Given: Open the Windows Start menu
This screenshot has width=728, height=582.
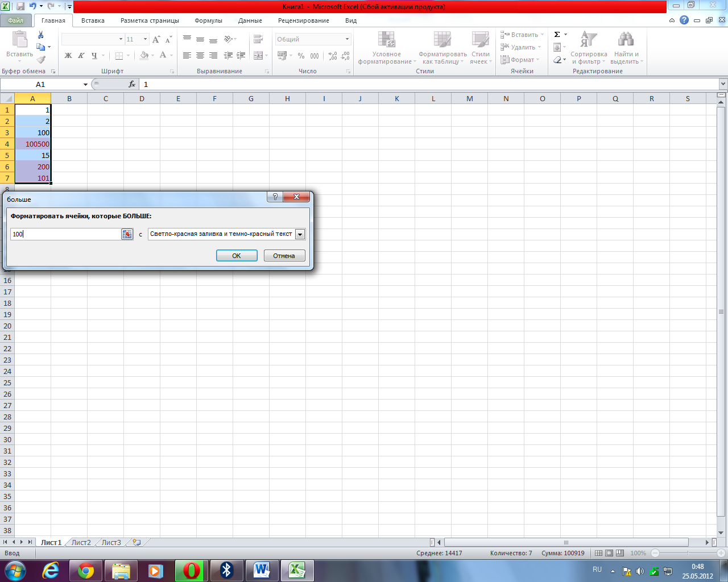Looking at the screenshot, I should click(x=15, y=570).
